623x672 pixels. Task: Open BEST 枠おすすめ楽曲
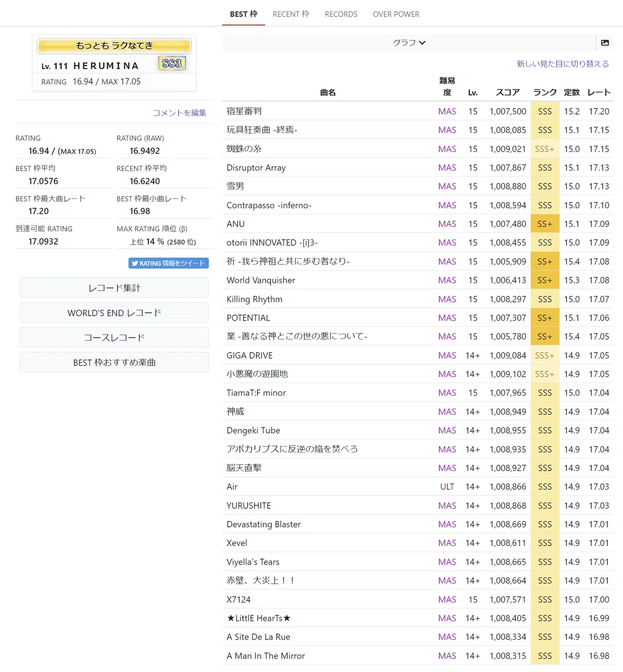point(114,362)
